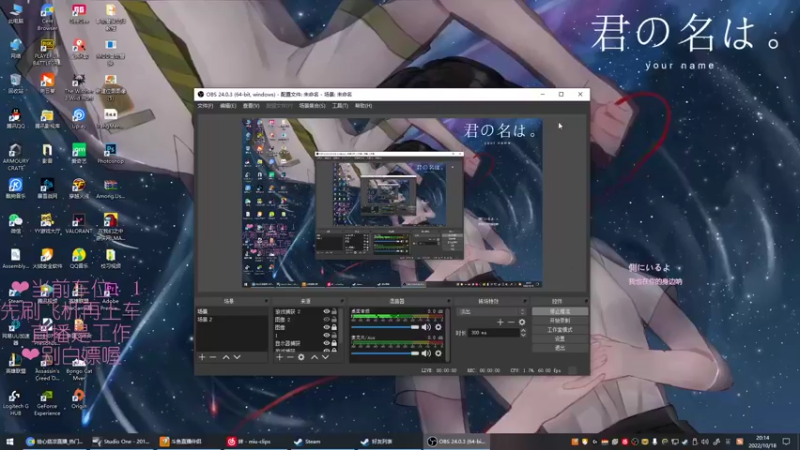Undock the 控件 panel using its header icon
The height and width of the screenshot is (450, 800).
pyautogui.click(x=586, y=302)
